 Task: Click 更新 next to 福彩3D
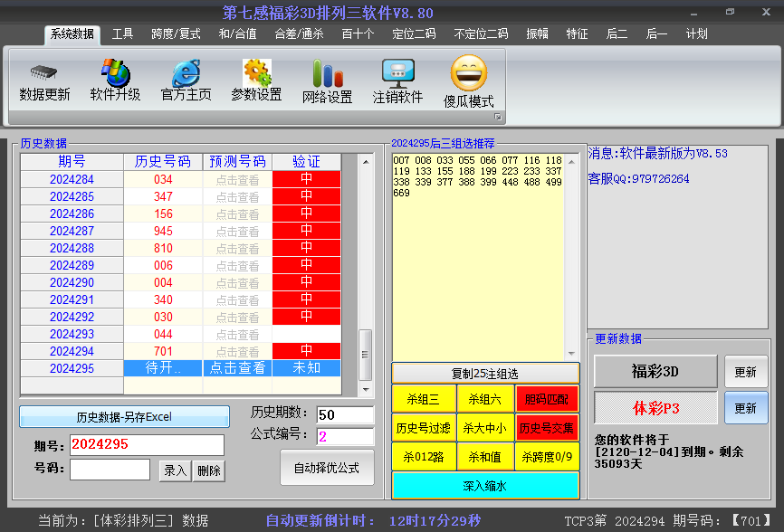pyautogui.click(x=745, y=372)
